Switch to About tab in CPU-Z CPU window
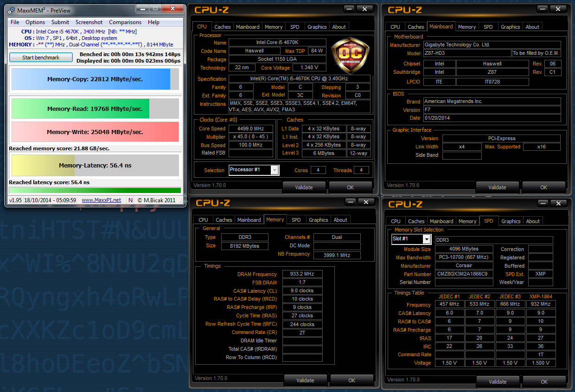 [x=339, y=27]
